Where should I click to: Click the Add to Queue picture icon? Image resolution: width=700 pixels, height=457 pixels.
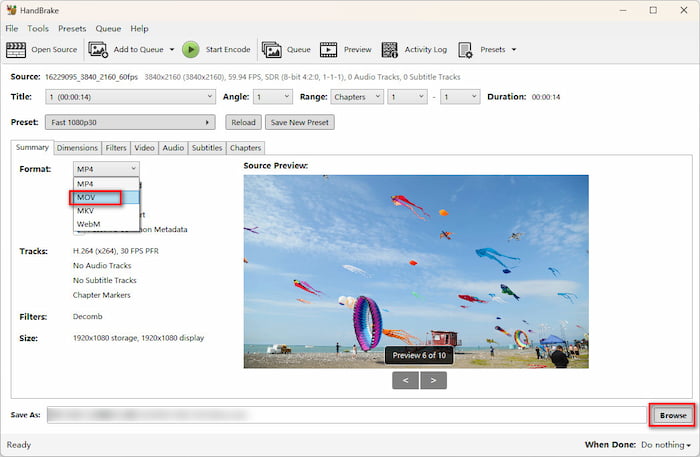tap(98, 50)
